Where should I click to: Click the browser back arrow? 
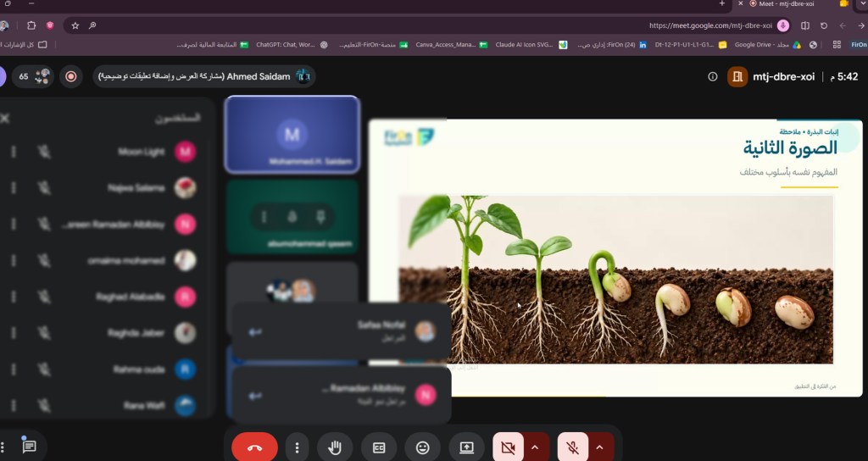pyautogui.click(x=861, y=25)
